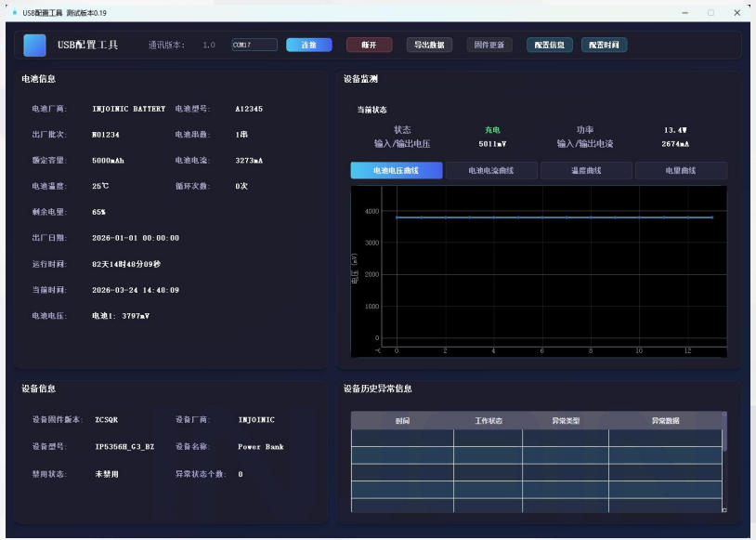Click the rated capacity value 5000mAh
Image resolution: width=756 pixels, height=540 pixels.
(x=108, y=161)
